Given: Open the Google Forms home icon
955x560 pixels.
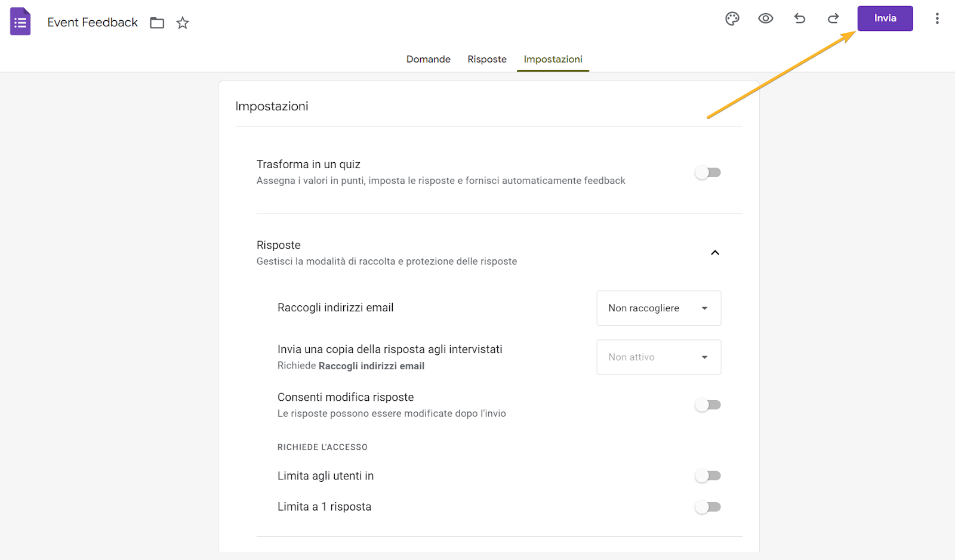Looking at the screenshot, I should [20, 22].
